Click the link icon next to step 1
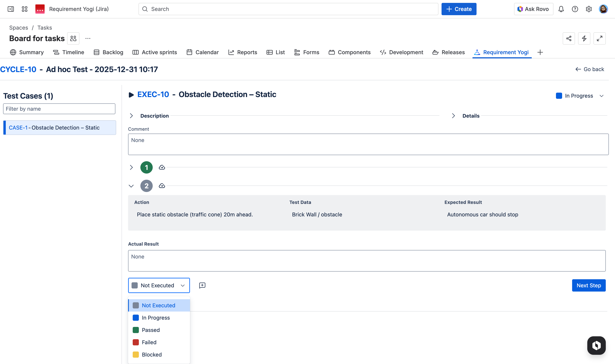Viewport: 615px width, 364px height. coord(162,167)
